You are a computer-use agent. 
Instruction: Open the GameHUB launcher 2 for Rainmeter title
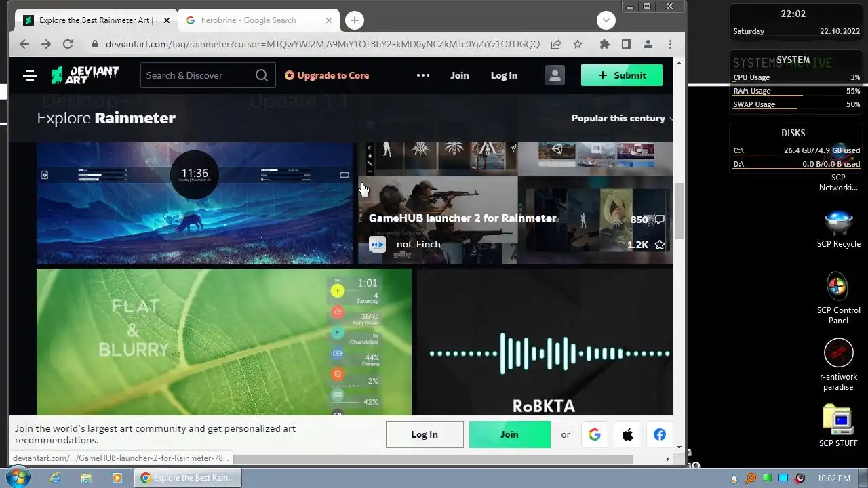tap(462, 218)
